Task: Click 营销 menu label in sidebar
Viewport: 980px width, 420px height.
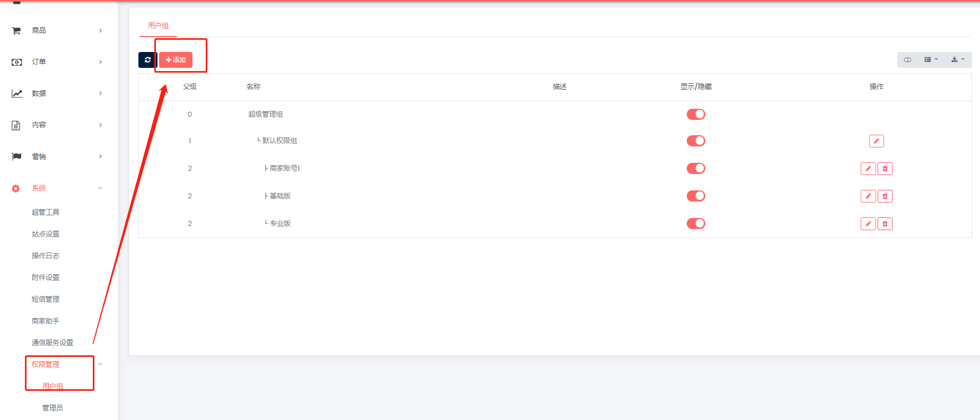Action: 39,156
